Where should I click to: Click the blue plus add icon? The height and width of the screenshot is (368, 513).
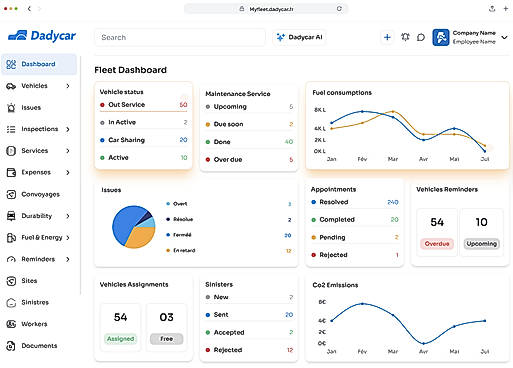point(387,37)
